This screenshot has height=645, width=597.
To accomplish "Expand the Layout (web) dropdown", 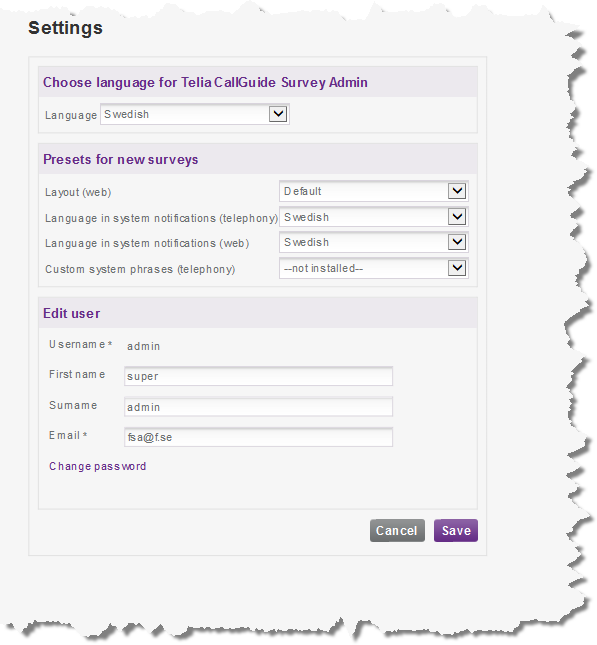I will tap(374, 191).
